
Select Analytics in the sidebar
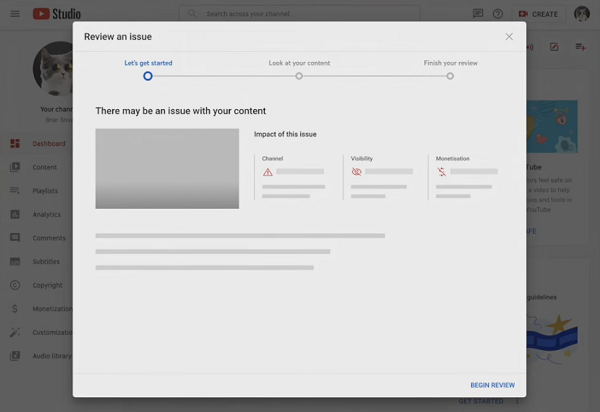pyautogui.click(x=46, y=214)
